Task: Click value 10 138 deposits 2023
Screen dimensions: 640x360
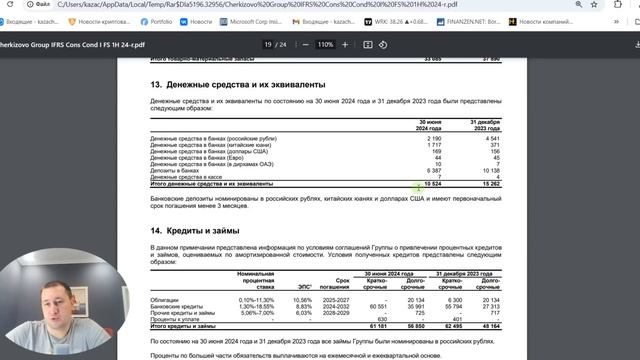Action: [x=491, y=171]
